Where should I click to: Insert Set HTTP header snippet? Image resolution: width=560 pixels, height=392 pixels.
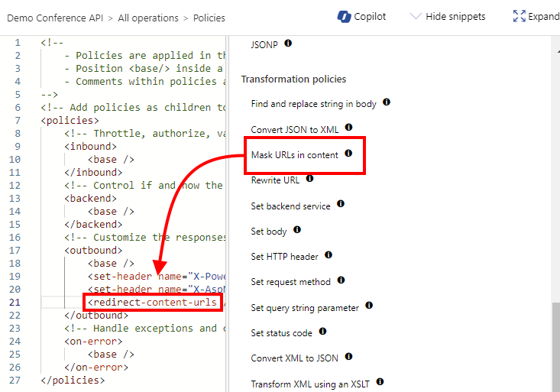(x=284, y=257)
